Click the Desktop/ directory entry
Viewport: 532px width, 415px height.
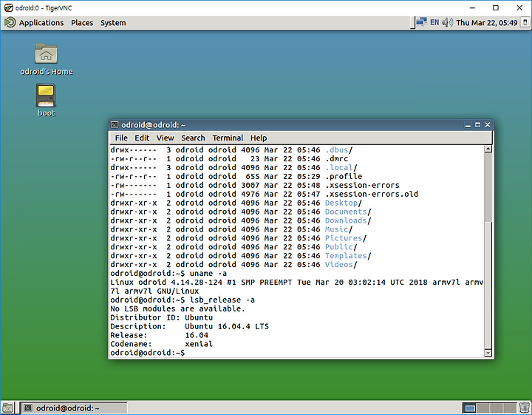[344, 203]
